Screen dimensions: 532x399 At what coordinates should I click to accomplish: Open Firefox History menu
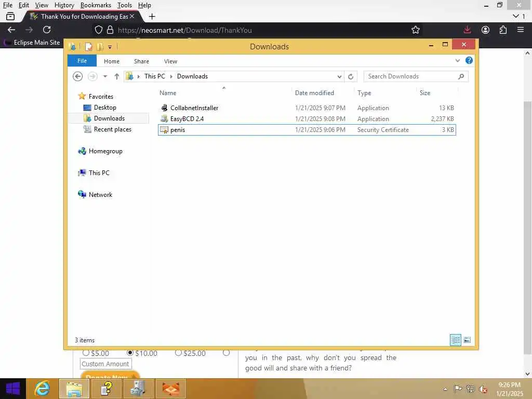point(64,5)
